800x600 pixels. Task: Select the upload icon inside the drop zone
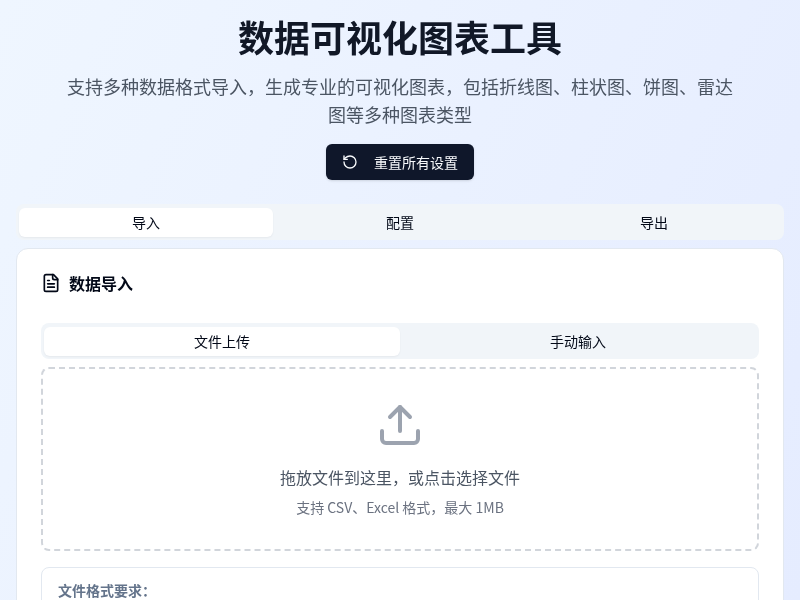400,424
